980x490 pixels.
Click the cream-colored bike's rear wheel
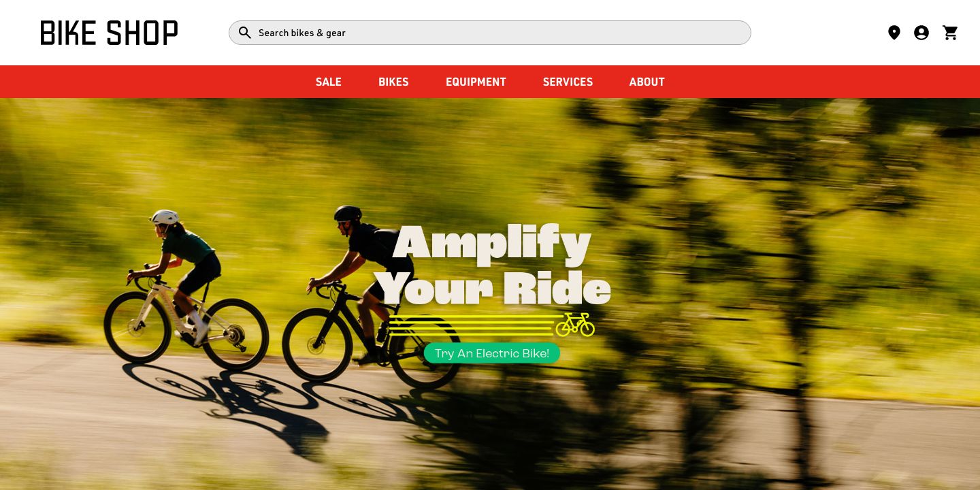pos(235,335)
